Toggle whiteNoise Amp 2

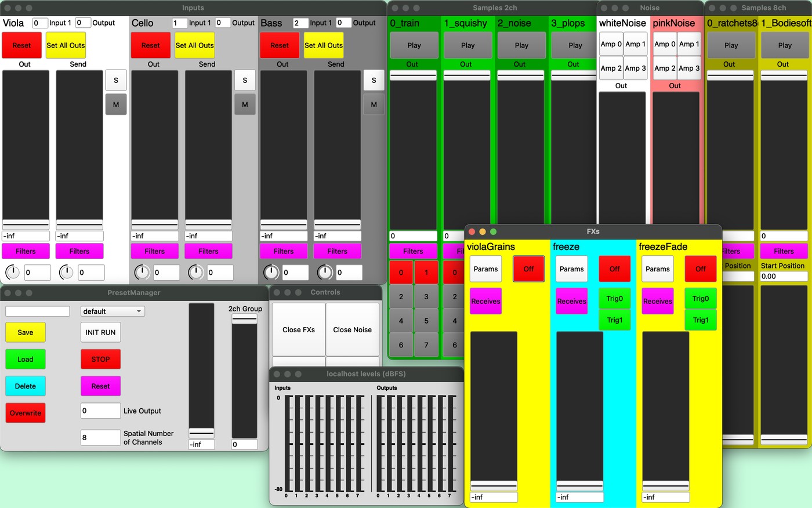(x=611, y=68)
